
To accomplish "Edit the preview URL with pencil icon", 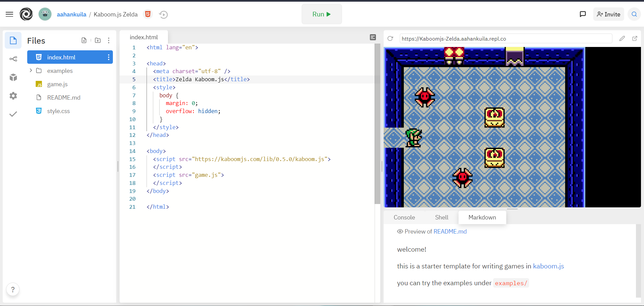I will (622, 39).
